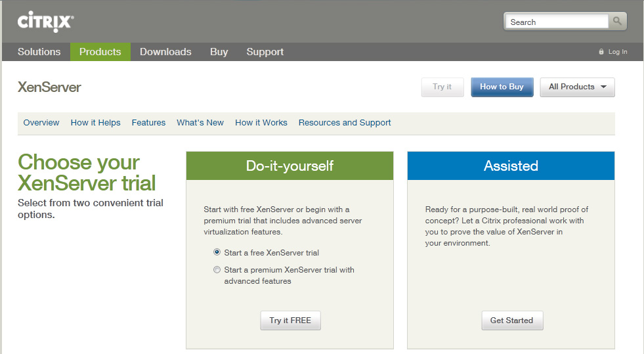
Task: Select Start a free XenServer trial
Action: tap(217, 252)
